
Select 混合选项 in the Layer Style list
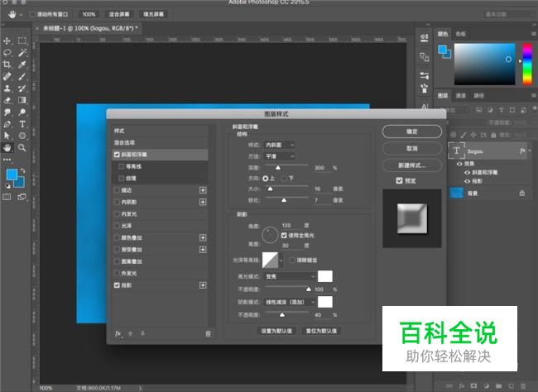coord(160,143)
